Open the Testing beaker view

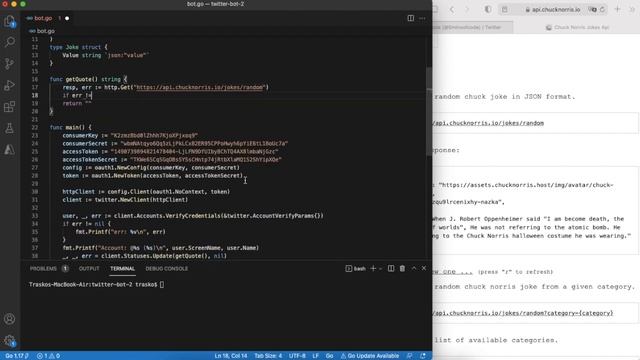click(x=9, y=128)
